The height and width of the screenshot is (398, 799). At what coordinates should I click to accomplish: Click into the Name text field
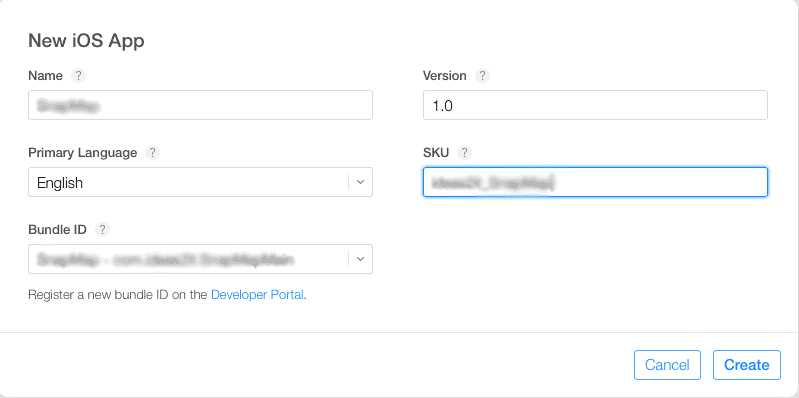(200, 105)
